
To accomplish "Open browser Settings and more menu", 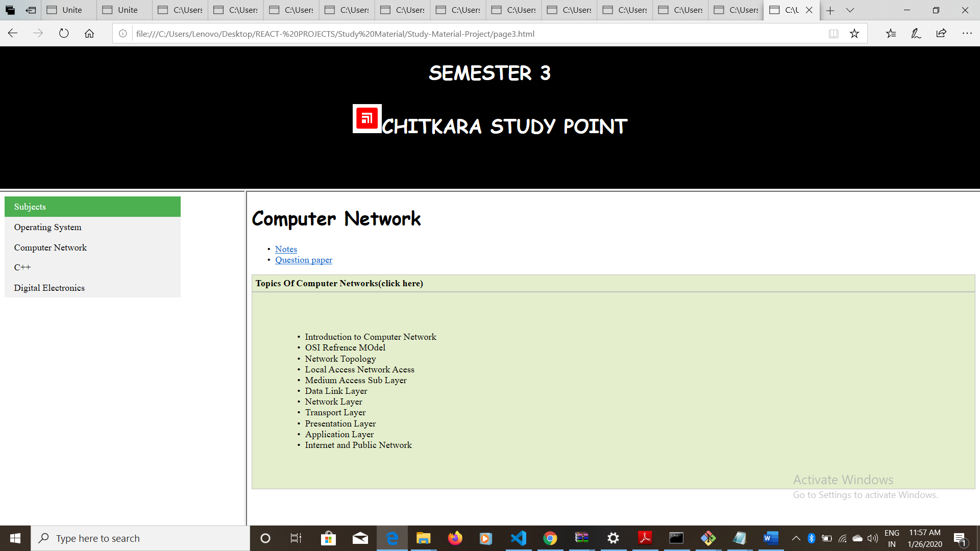I will pyautogui.click(x=967, y=34).
